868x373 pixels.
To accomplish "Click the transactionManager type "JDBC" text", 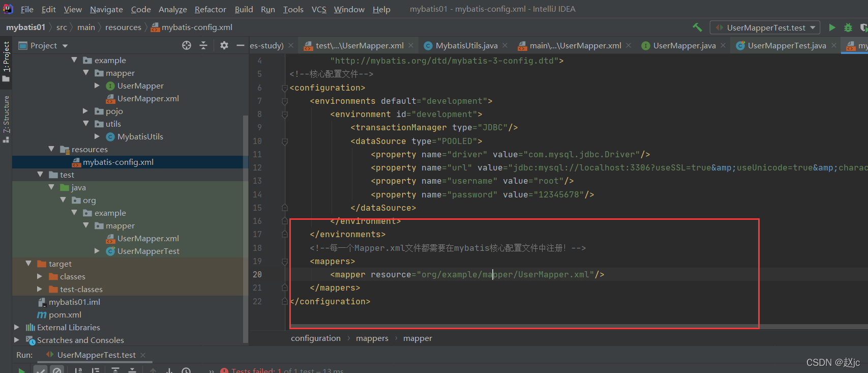I will (x=493, y=127).
